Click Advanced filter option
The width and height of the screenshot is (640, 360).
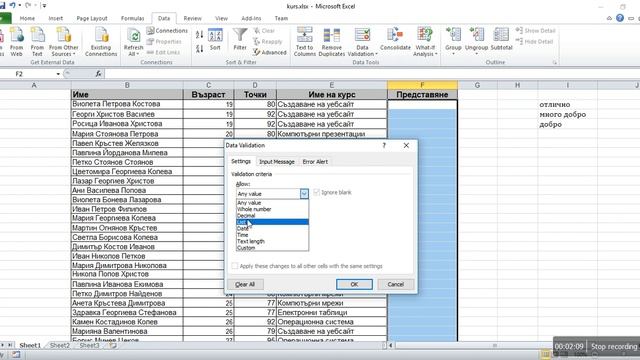pyautogui.click(x=270, y=52)
